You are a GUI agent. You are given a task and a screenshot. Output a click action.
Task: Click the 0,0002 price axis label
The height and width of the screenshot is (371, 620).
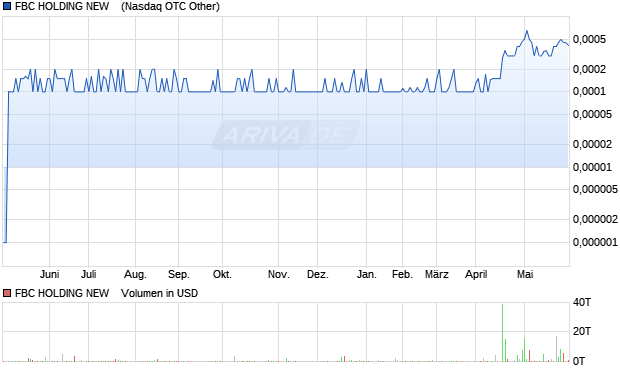click(589, 70)
